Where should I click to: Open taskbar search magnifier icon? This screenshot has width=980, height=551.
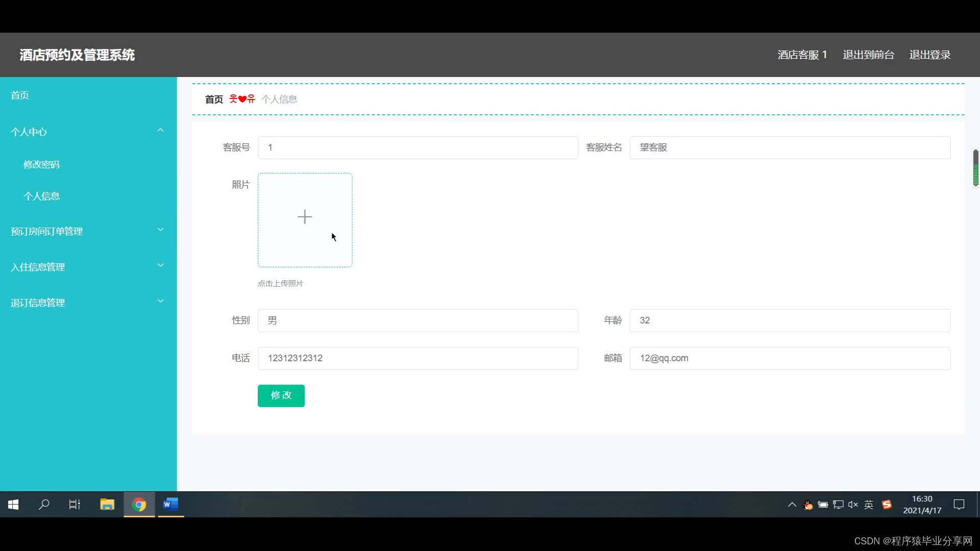(x=44, y=505)
